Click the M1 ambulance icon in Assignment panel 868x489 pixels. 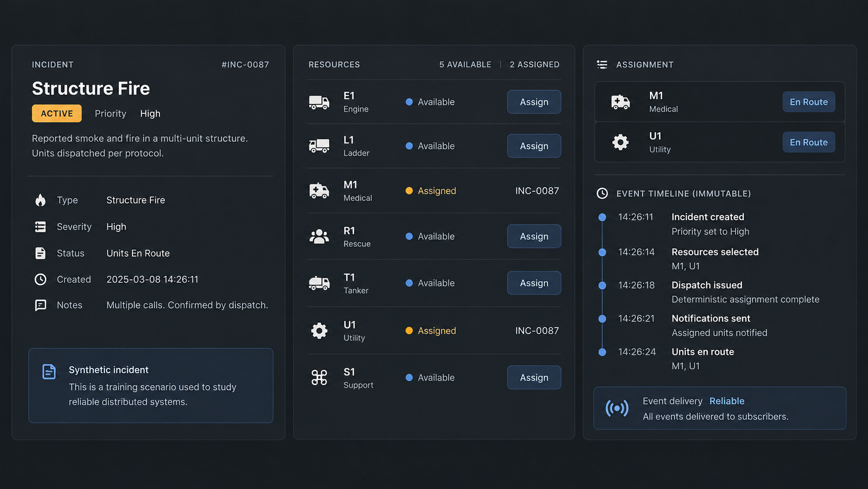click(x=620, y=102)
